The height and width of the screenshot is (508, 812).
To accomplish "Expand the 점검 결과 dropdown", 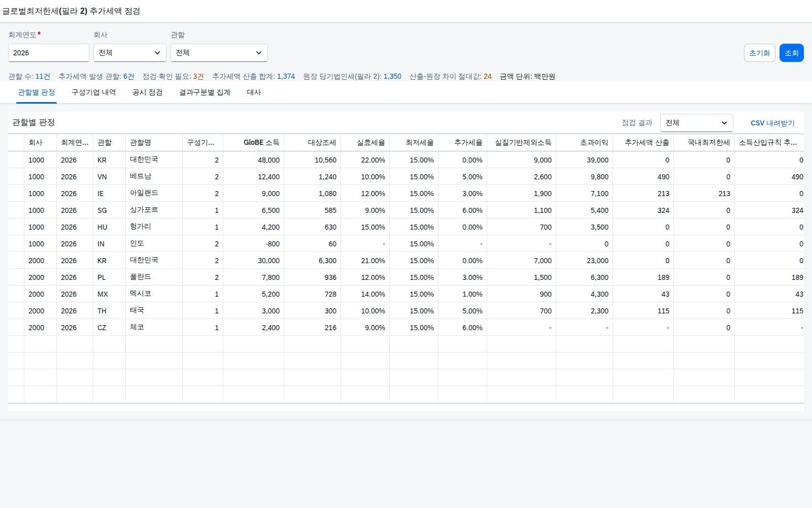I will 696,123.
